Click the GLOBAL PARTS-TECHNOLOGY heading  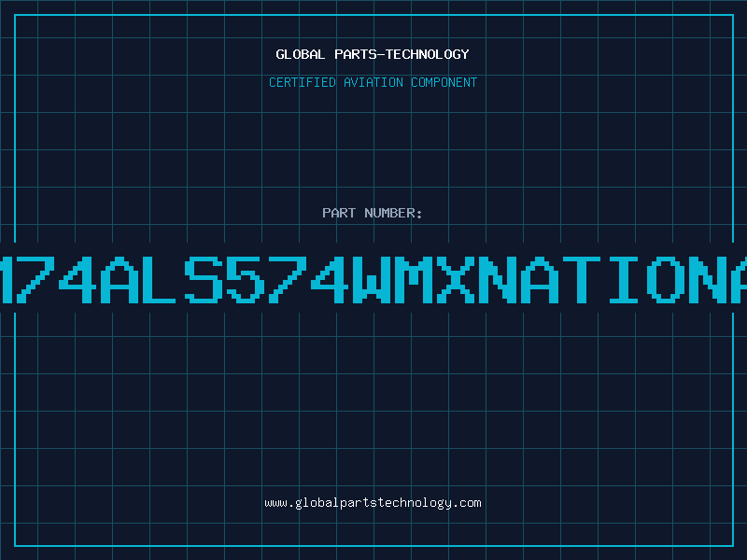[x=373, y=54]
